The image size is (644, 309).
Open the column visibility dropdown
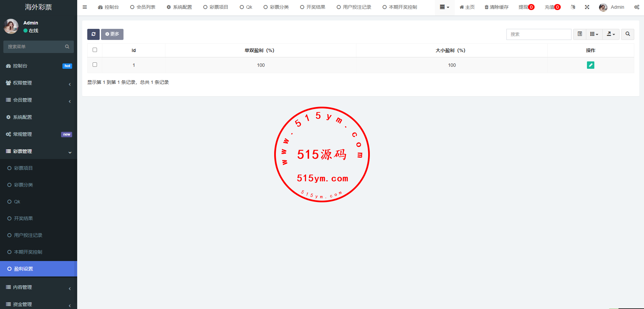594,34
